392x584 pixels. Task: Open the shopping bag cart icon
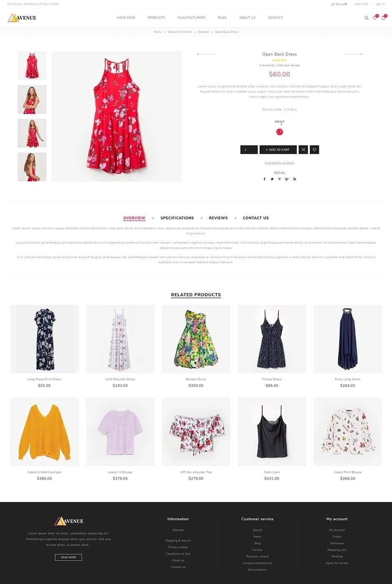point(383,18)
